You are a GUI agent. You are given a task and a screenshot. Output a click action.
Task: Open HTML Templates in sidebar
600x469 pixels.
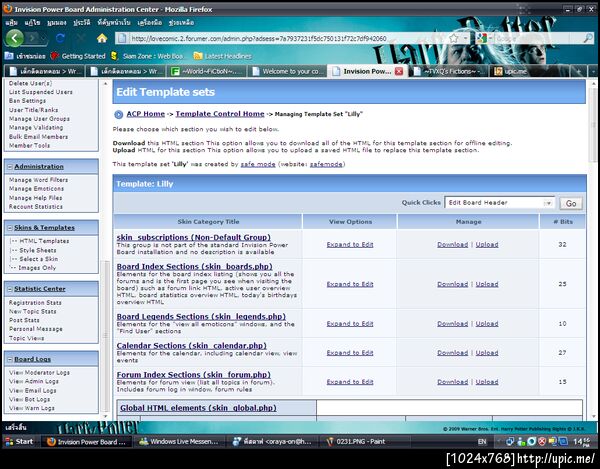coord(44,241)
